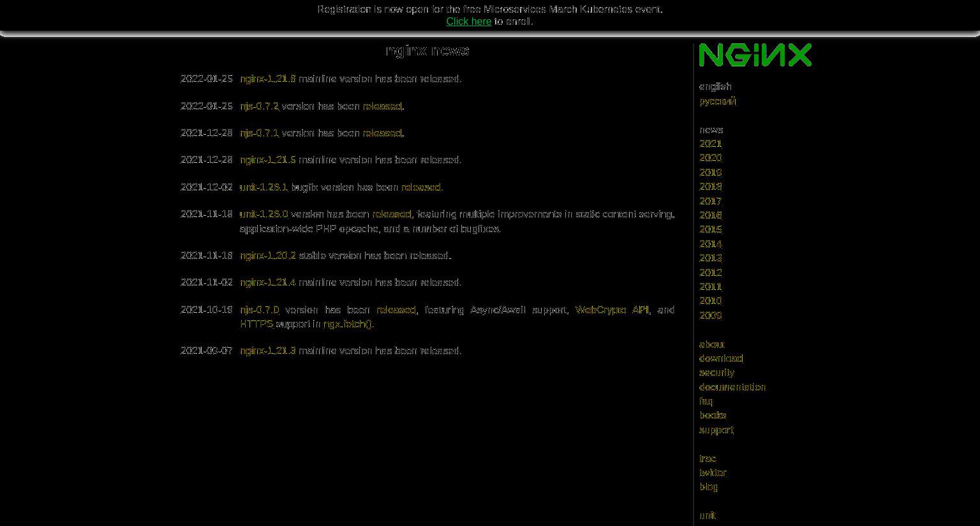Open the twitter link
980x526 pixels.
(713, 472)
